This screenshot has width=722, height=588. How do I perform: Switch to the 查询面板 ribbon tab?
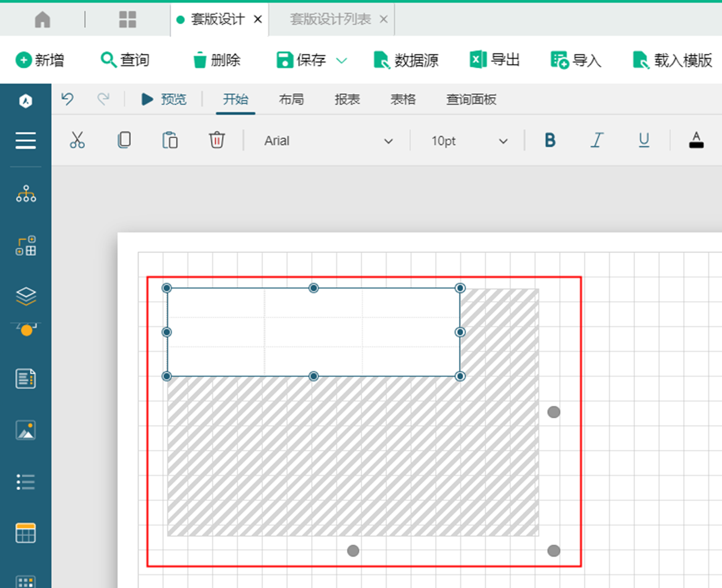pyautogui.click(x=472, y=99)
